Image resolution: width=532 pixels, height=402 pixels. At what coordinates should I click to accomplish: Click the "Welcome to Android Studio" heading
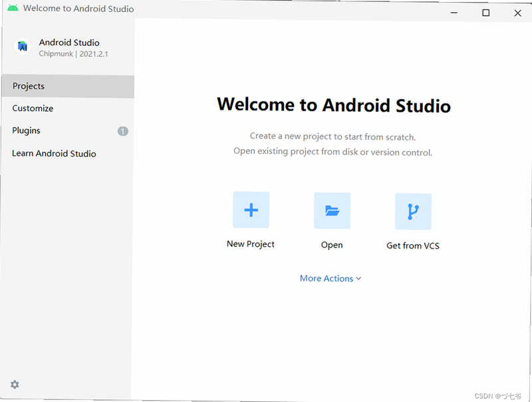(334, 105)
